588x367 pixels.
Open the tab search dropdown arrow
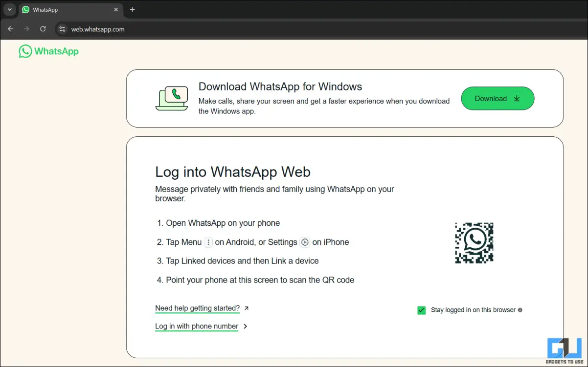[x=9, y=10]
